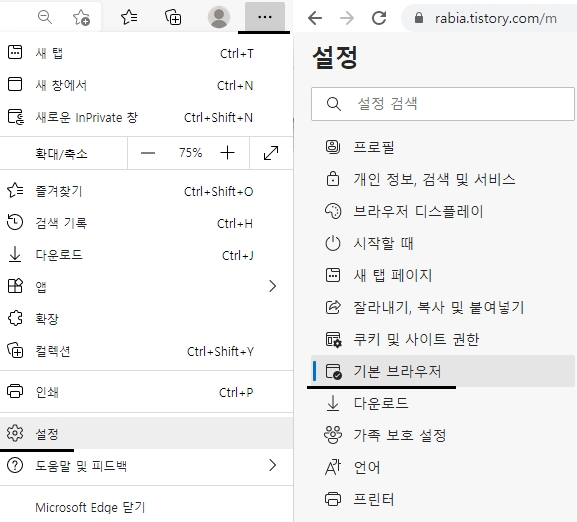Open 새 탭 페이지 settings section

443,275
